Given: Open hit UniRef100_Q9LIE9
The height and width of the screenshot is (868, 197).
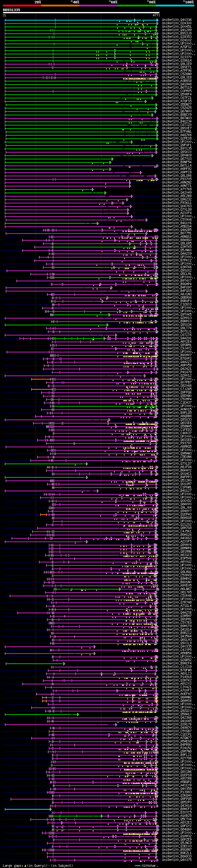Looking at the screenshot, I should pyautogui.click(x=177, y=64).
